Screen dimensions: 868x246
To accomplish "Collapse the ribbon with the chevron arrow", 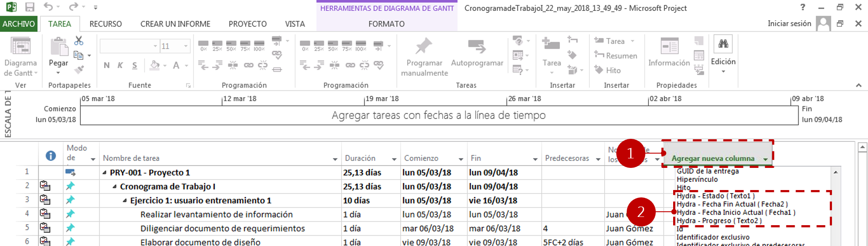I will pyautogui.click(x=858, y=85).
